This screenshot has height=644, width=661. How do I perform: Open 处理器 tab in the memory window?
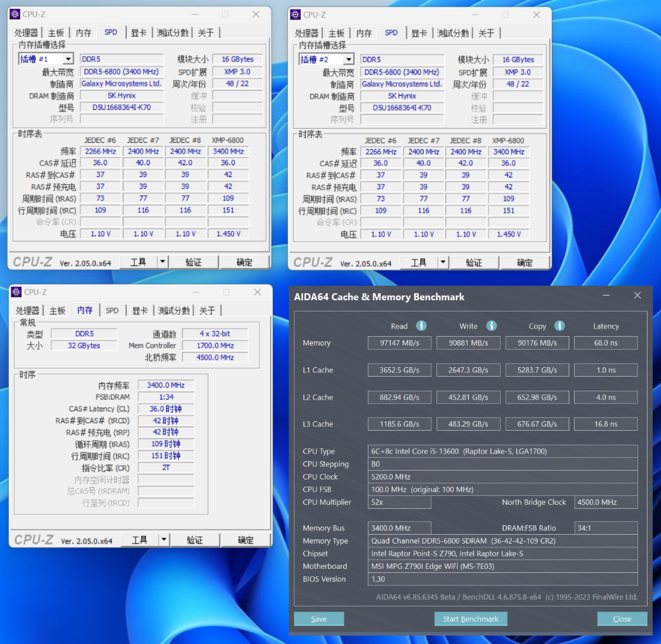tap(28, 311)
